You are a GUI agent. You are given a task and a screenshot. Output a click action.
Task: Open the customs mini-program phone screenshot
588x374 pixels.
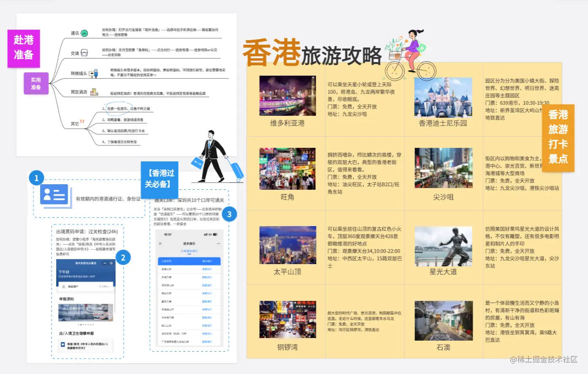coord(86,306)
